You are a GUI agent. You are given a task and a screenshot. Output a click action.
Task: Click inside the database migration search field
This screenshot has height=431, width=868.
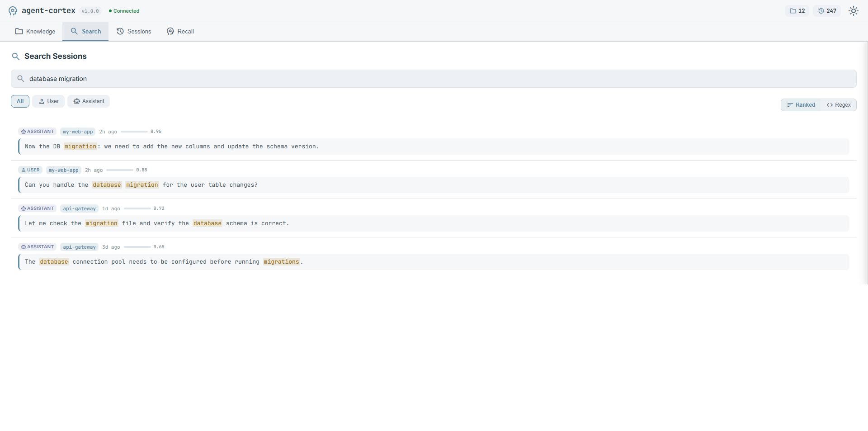(x=181, y=78)
